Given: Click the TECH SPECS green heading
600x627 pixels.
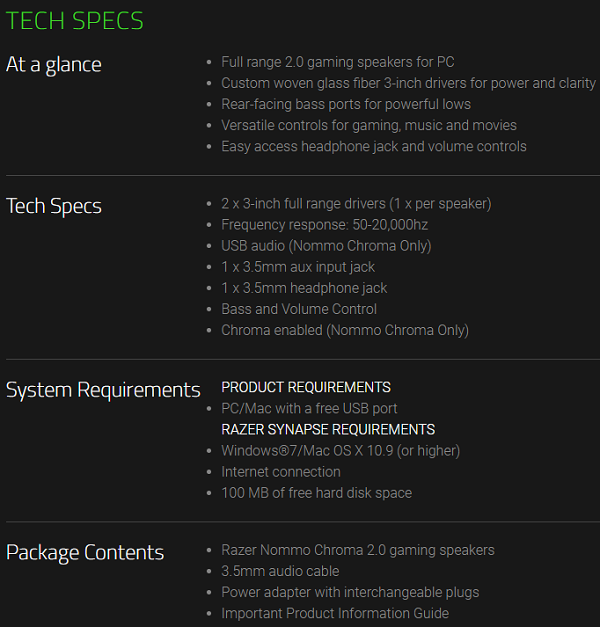Looking at the screenshot, I should [75, 20].
